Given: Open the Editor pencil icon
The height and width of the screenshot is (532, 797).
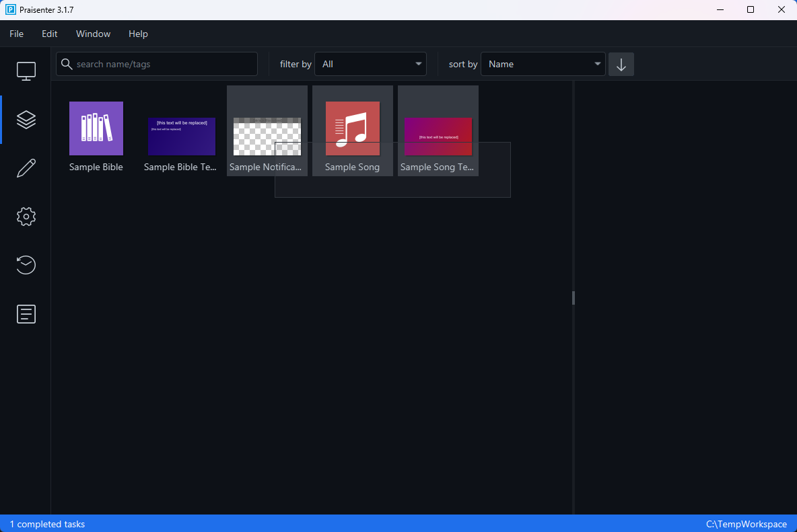Looking at the screenshot, I should tap(26, 167).
